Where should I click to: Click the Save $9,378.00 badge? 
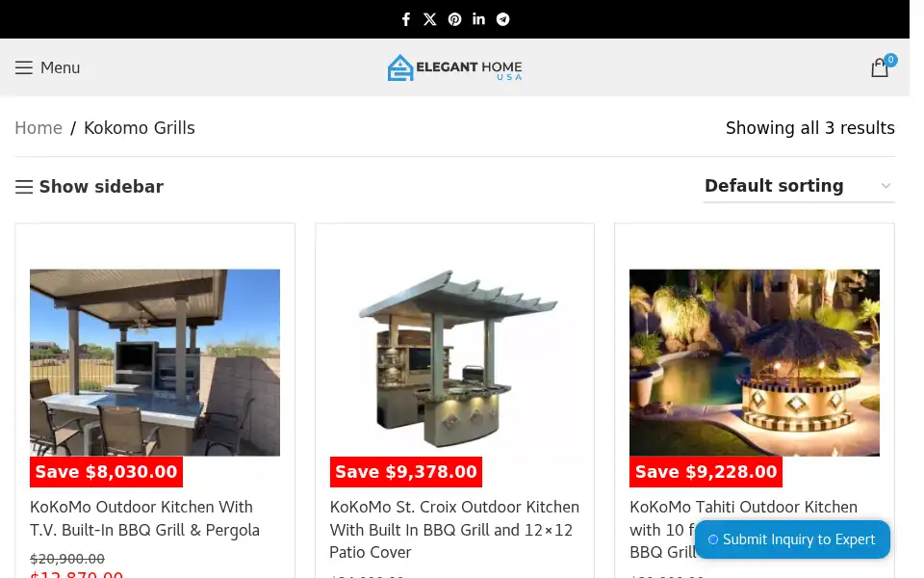point(406,472)
